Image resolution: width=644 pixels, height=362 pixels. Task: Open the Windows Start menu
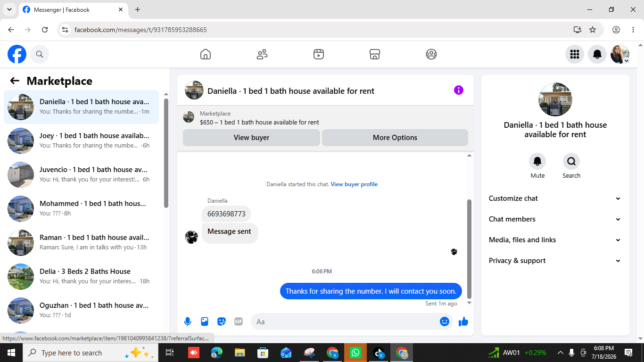point(11,353)
